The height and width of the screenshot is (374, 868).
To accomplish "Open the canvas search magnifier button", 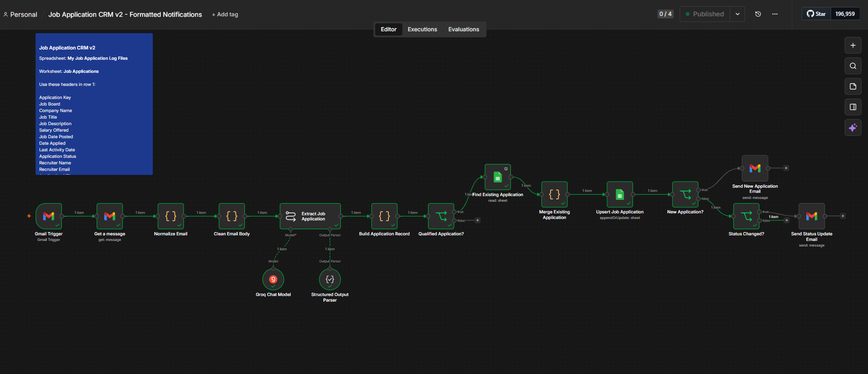I will 853,66.
